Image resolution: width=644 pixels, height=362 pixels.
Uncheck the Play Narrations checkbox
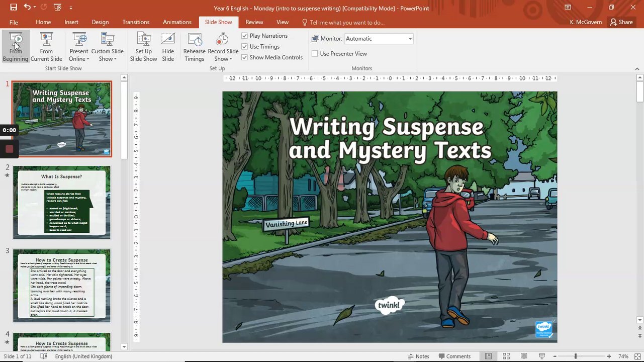pyautogui.click(x=245, y=36)
